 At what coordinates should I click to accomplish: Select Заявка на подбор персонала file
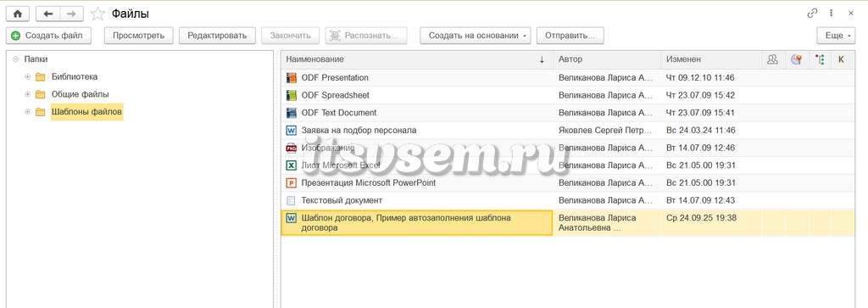tap(359, 130)
